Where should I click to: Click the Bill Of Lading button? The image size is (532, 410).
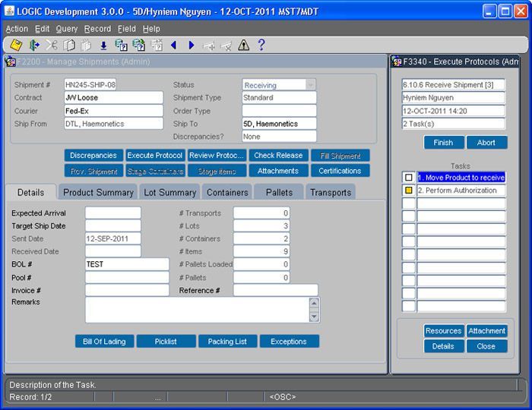pyautogui.click(x=104, y=342)
